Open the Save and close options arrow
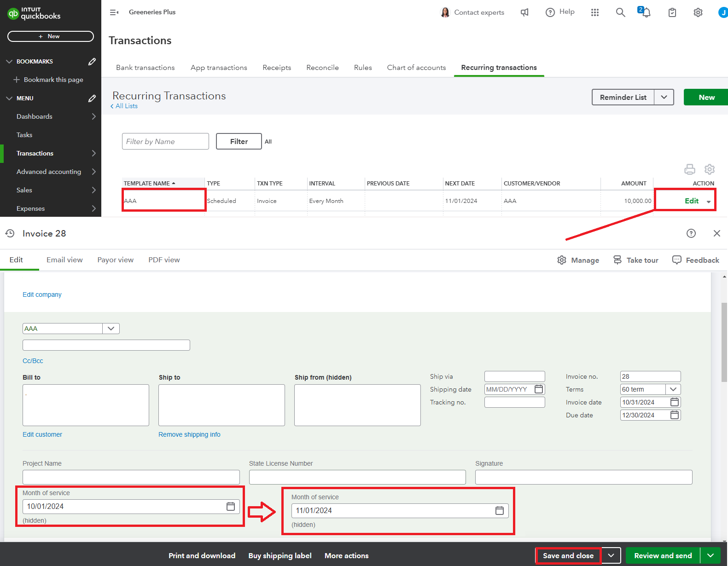This screenshot has width=728, height=566. [611, 555]
